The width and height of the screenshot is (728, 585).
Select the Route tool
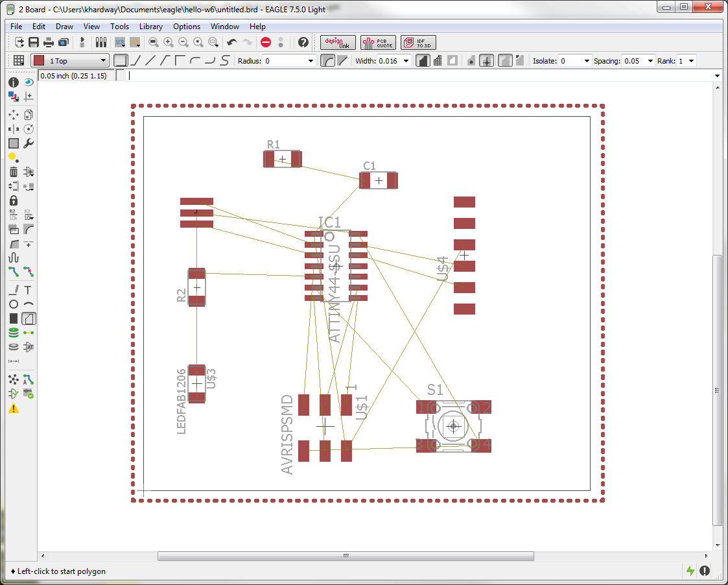[x=14, y=272]
